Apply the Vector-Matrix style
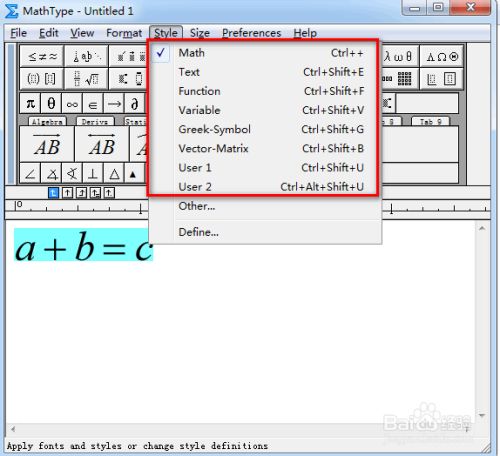Image resolution: width=500 pixels, height=456 pixels. [x=264, y=148]
